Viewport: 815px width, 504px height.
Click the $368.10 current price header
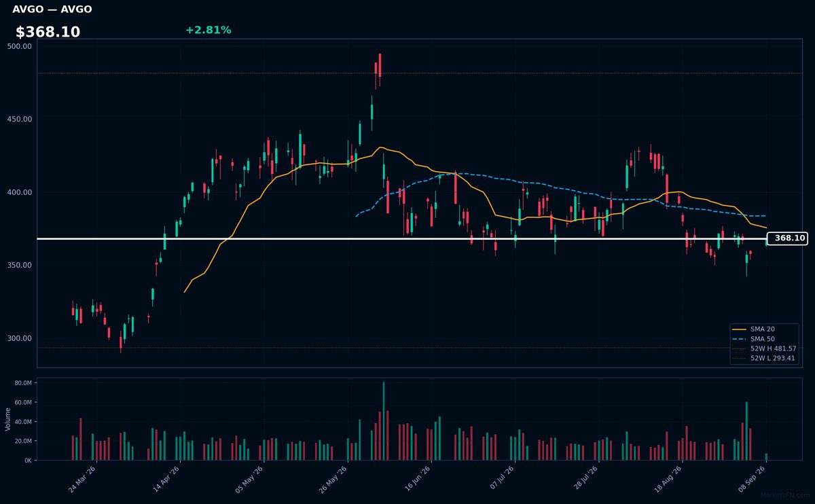pyautogui.click(x=48, y=32)
